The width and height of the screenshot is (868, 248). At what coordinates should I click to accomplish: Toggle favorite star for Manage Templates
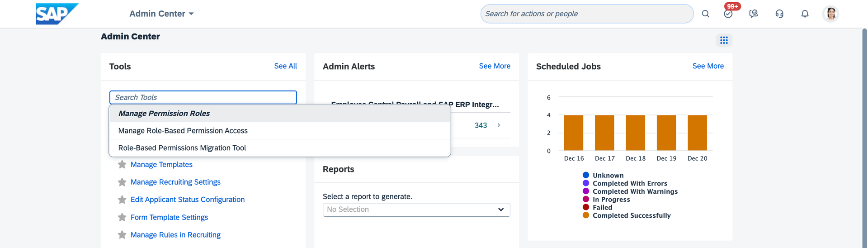122,164
